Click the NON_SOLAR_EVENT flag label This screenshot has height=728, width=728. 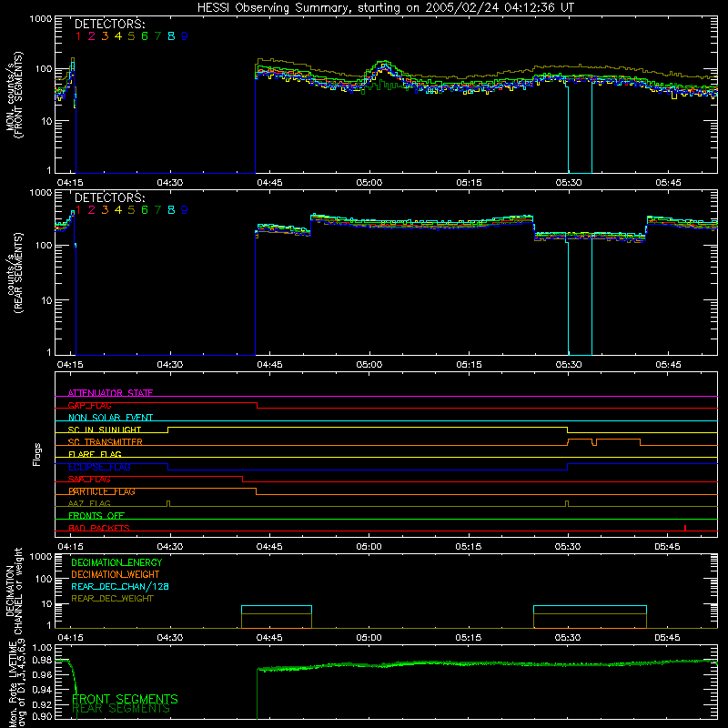pos(110,418)
